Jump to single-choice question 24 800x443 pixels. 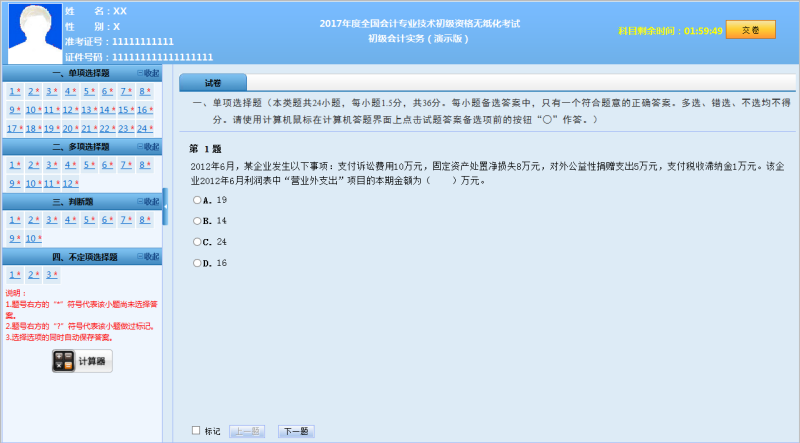142,128
